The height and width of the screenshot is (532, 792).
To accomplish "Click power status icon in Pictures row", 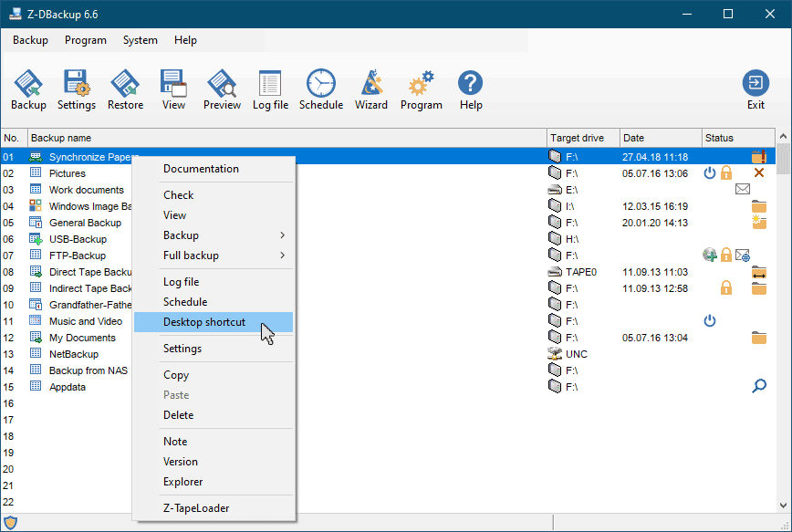I will pyautogui.click(x=710, y=173).
